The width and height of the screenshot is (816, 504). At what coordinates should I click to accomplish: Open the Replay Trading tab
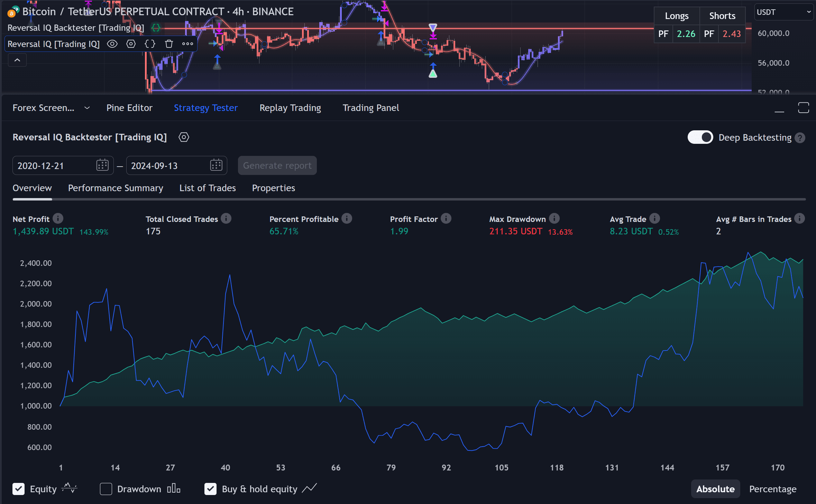(290, 108)
